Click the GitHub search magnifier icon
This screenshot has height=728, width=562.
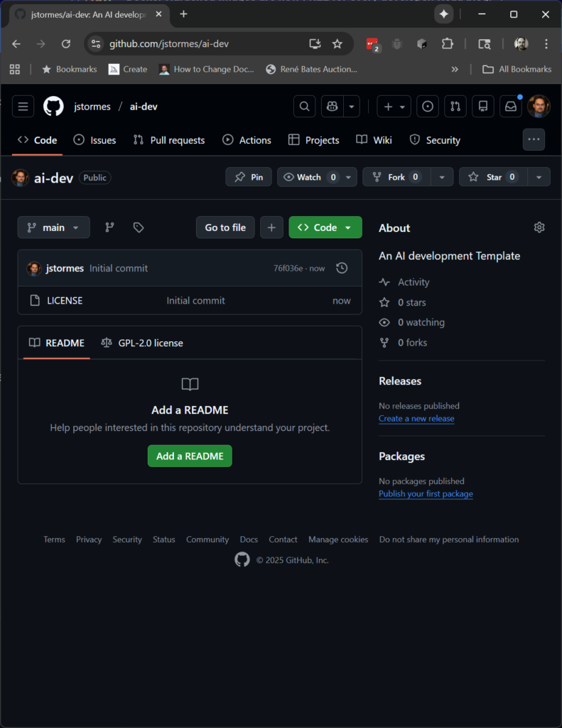(304, 107)
